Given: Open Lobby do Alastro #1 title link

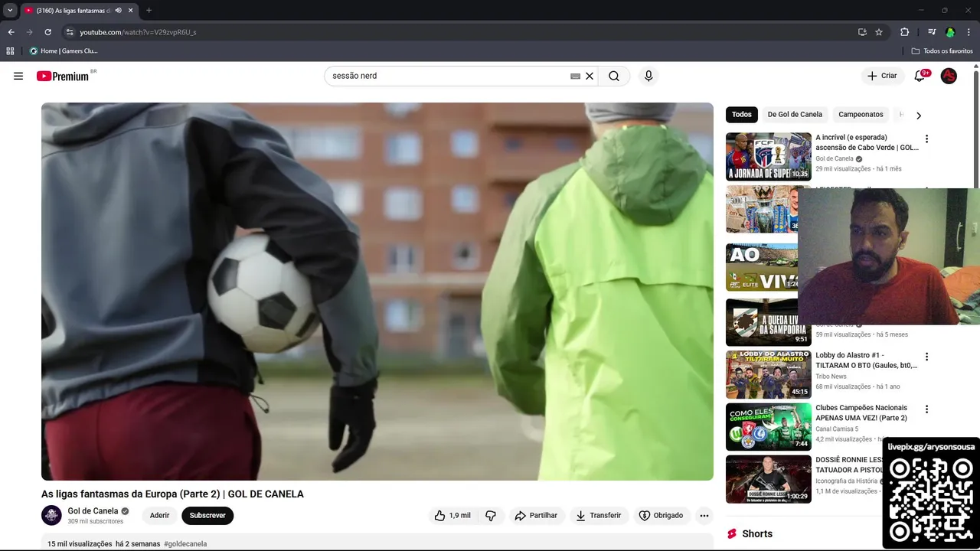Looking at the screenshot, I should click(x=866, y=360).
